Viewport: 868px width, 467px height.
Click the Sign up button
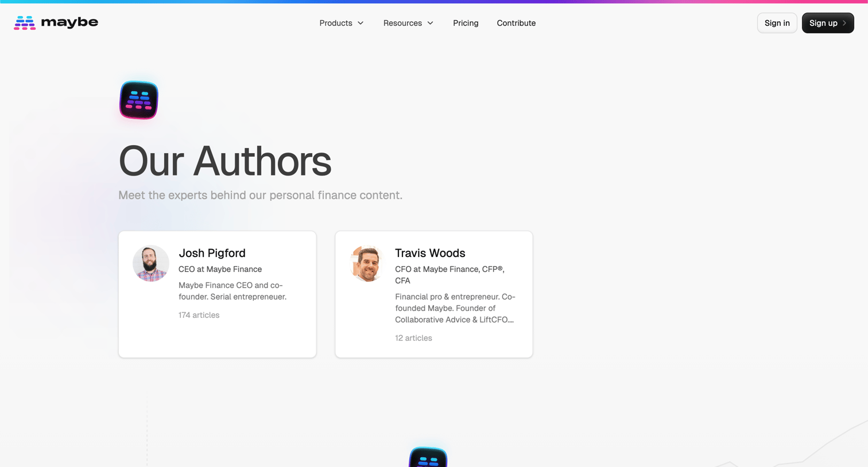[x=828, y=23]
